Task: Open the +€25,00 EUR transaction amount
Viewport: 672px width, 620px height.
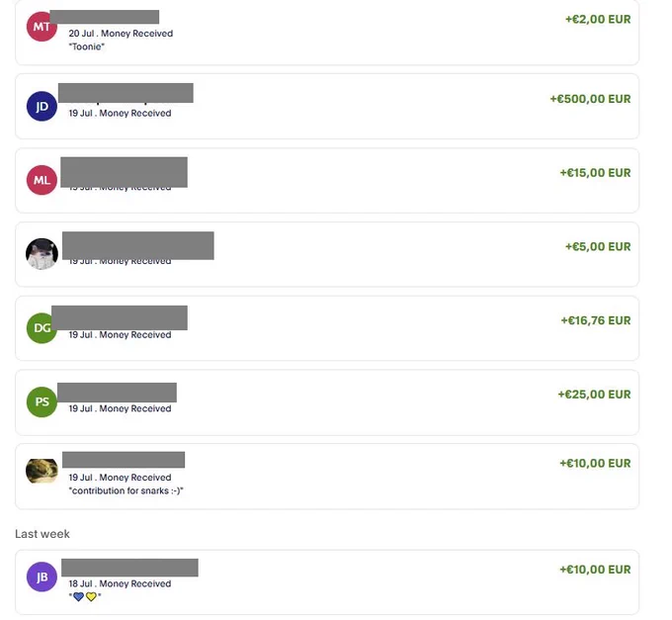Action: click(x=594, y=395)
